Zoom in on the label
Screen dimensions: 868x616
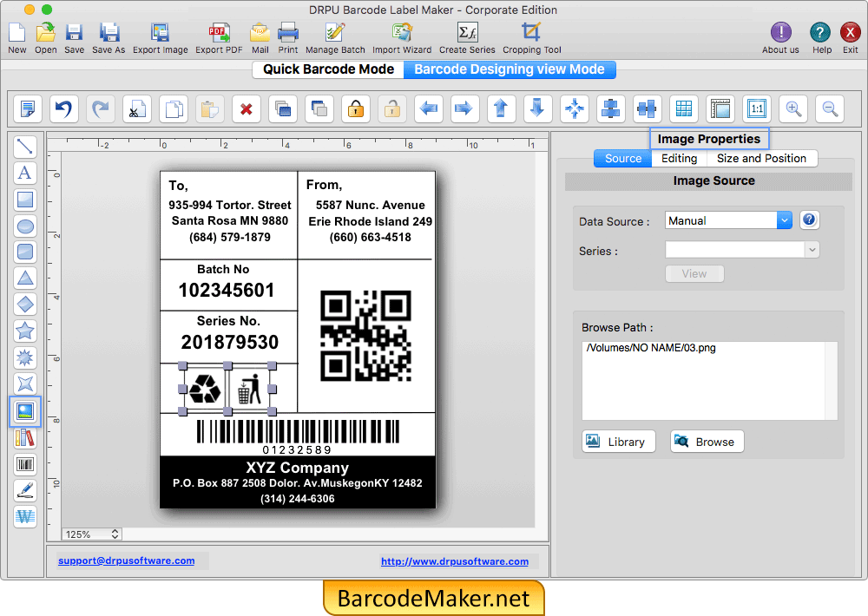(x=793, y=108)
